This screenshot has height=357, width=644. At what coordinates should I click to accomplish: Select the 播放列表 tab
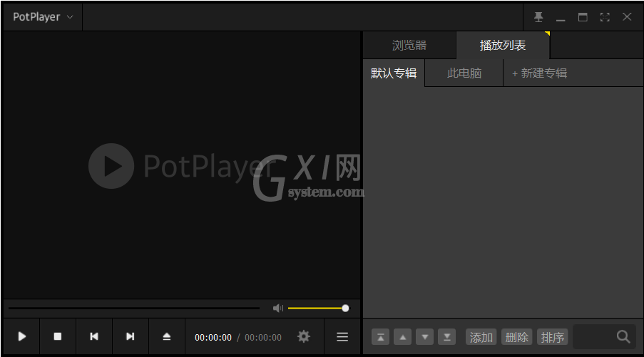(503, 45)
